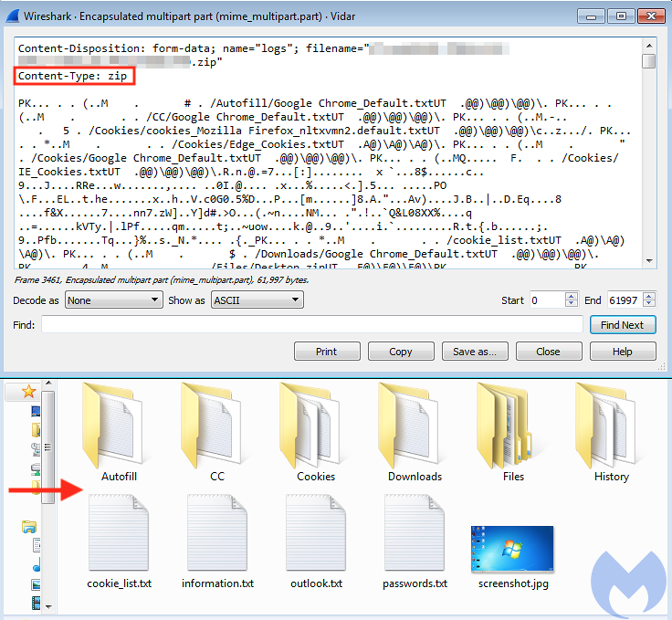The height and width of the screenshot is (620, 672).
Task: Select the outlook.txt file
Action: [316, 539]
